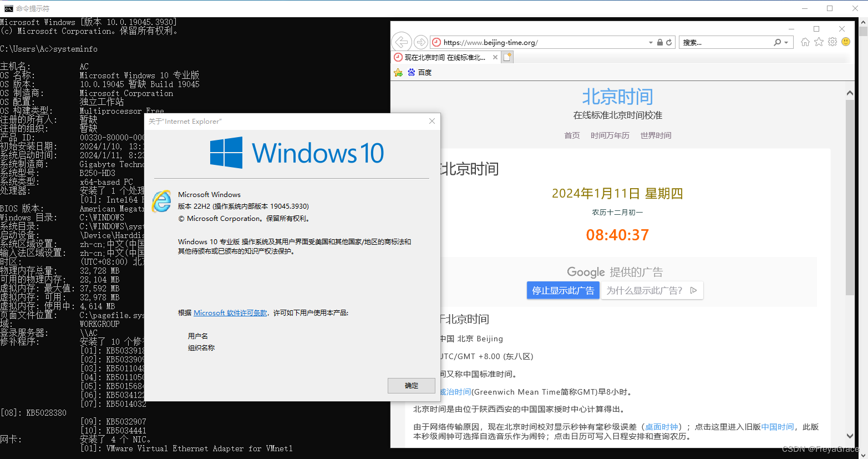Click the 08:40:37 clock display
This screenshot has width=868, height=459.
(617, 235)
